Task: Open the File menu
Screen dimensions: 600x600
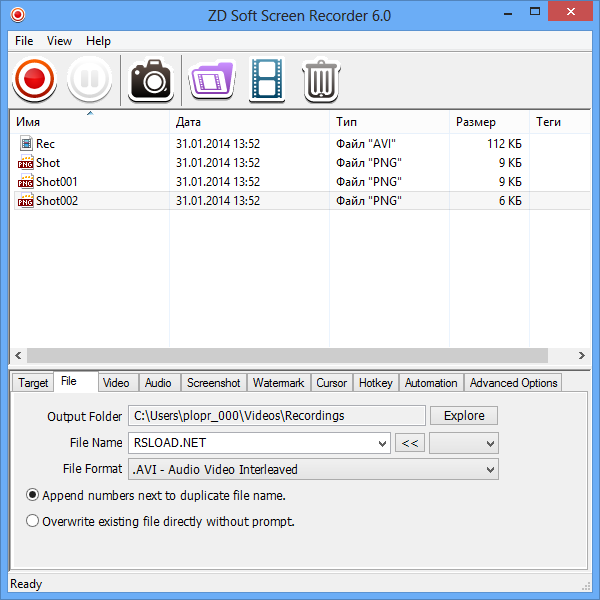Action: coord(24,41)
